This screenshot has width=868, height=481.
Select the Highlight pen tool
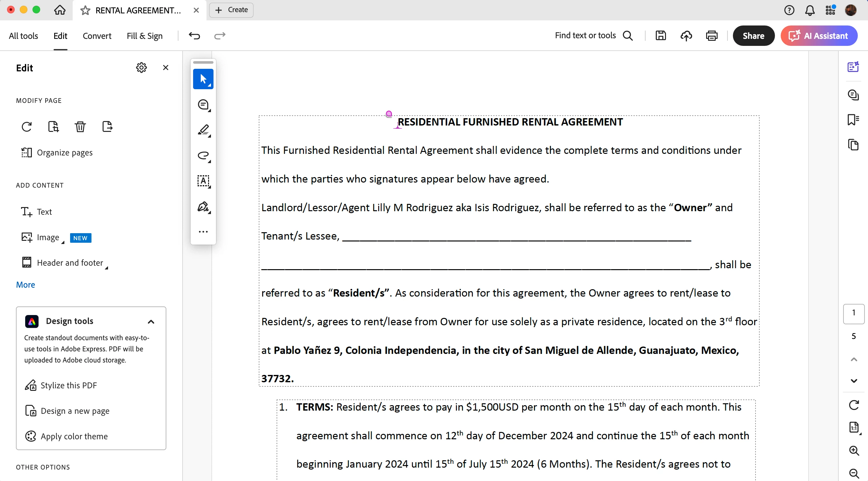203,130
